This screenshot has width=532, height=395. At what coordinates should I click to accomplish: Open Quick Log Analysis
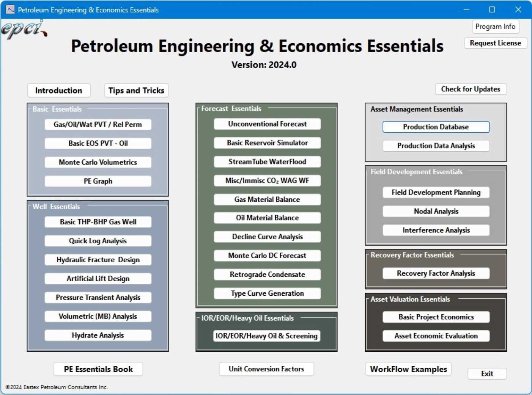(98, 241)
